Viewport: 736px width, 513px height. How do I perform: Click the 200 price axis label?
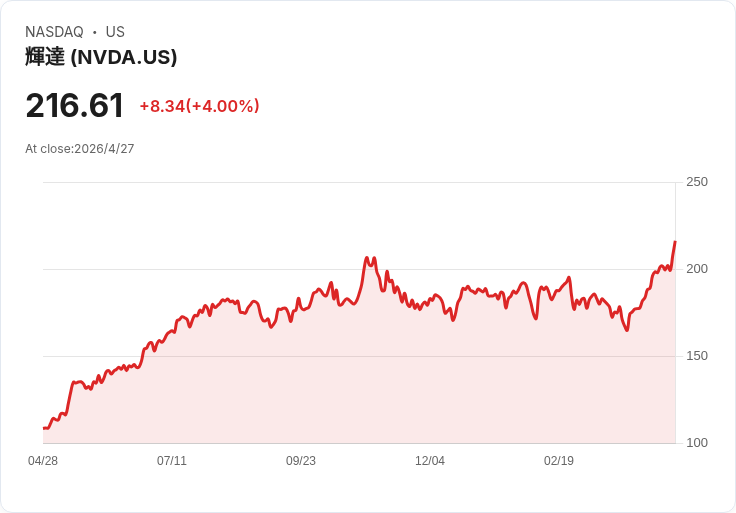(x=697, y=269)
